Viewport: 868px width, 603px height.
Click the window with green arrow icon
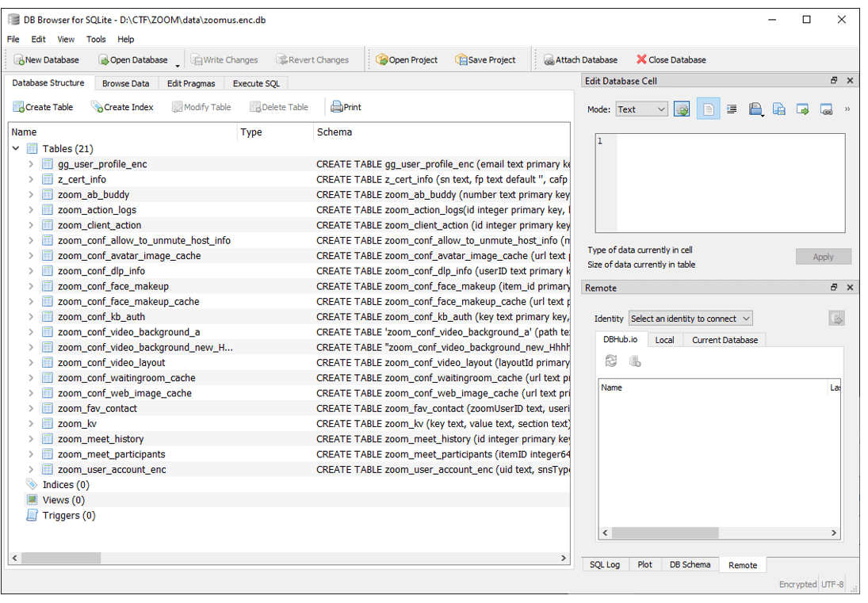tap(803, 109)
